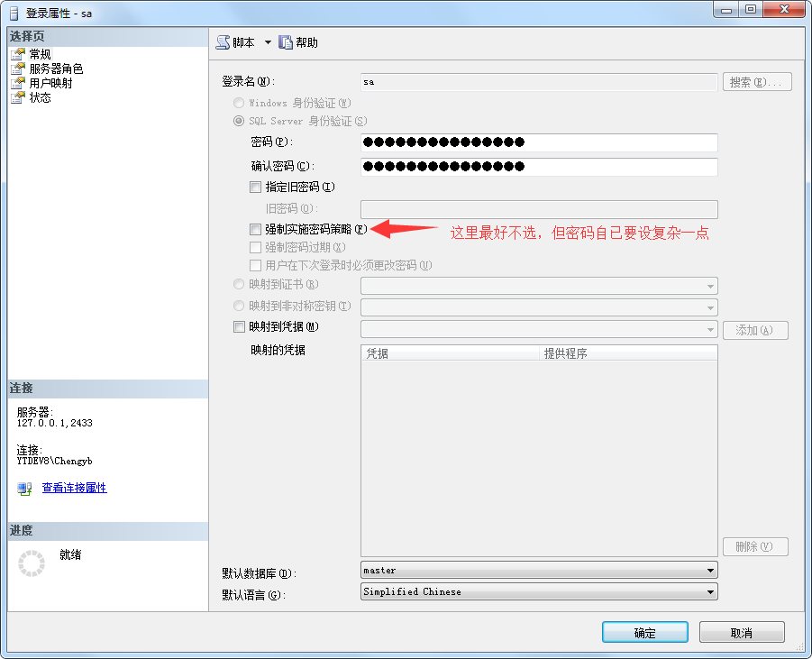812x659 pixels.
Task: Select 映射到非对称密钥 radio button
Action: (x=239, y=306)
